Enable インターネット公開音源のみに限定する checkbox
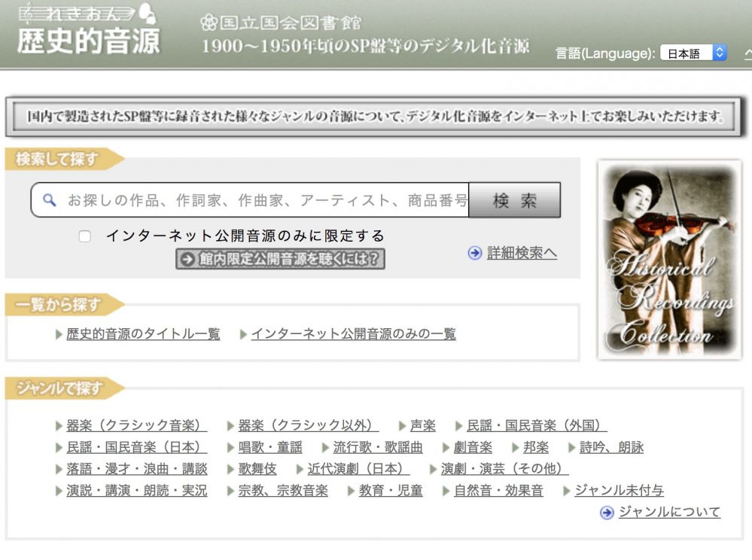 pos(85,236)
